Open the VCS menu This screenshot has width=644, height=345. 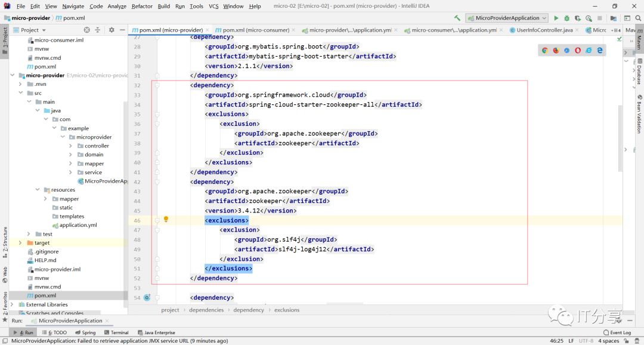pos(213,6)
